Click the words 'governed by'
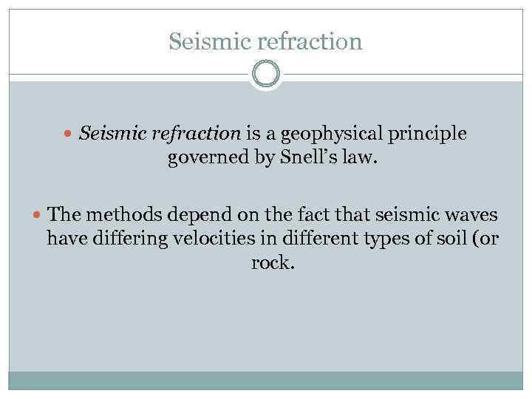The width and height of the screenshot is (532, 399). 209,158
